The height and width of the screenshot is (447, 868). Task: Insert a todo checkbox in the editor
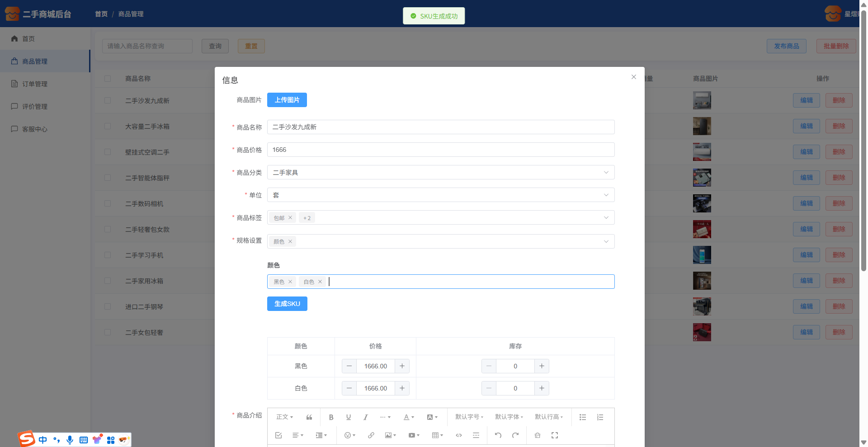tap(278, 435)
